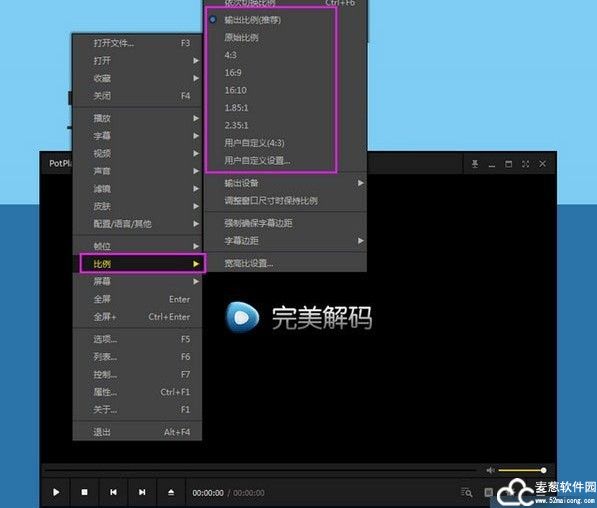Click the Play button

56,492
